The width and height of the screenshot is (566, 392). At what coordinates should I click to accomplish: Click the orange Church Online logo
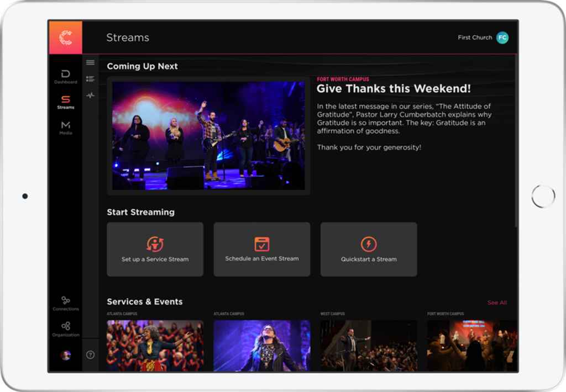coord(65,38)
